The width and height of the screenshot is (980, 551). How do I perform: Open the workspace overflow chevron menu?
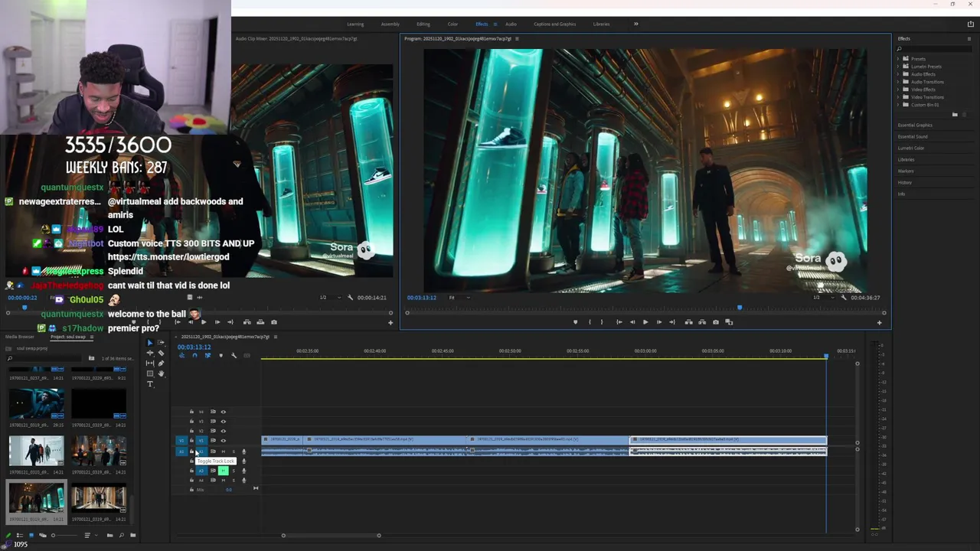pos(635,24)
